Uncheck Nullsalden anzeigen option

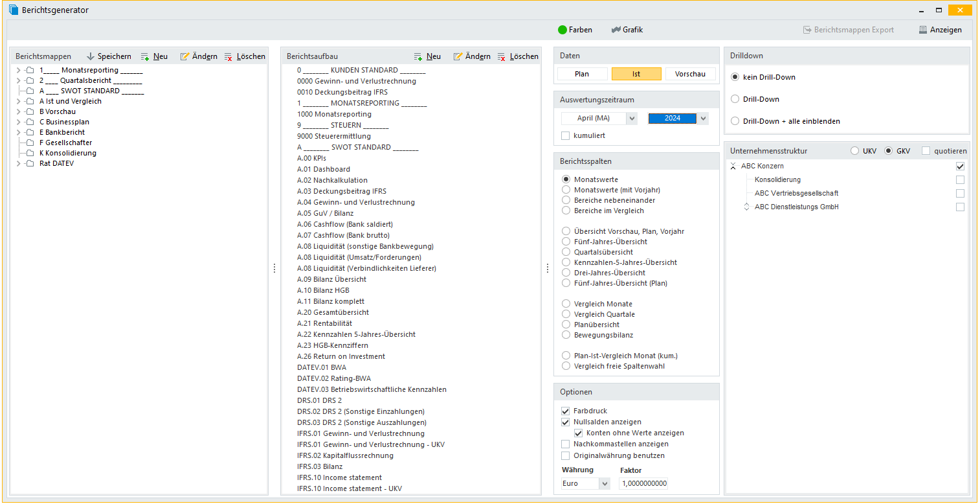click(x=566, y=422)
